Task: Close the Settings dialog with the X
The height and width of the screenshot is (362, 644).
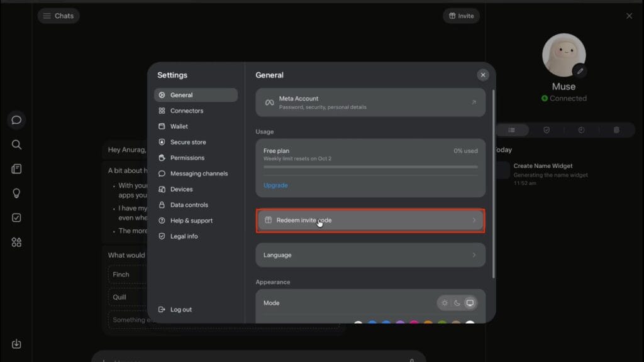Action: (483, 75)
